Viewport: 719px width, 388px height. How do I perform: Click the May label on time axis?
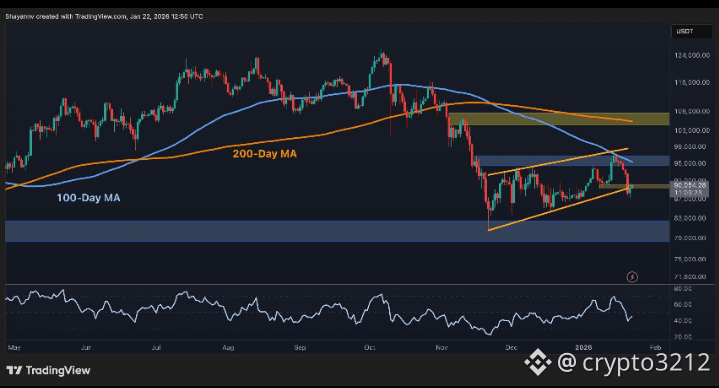point(14,348)
